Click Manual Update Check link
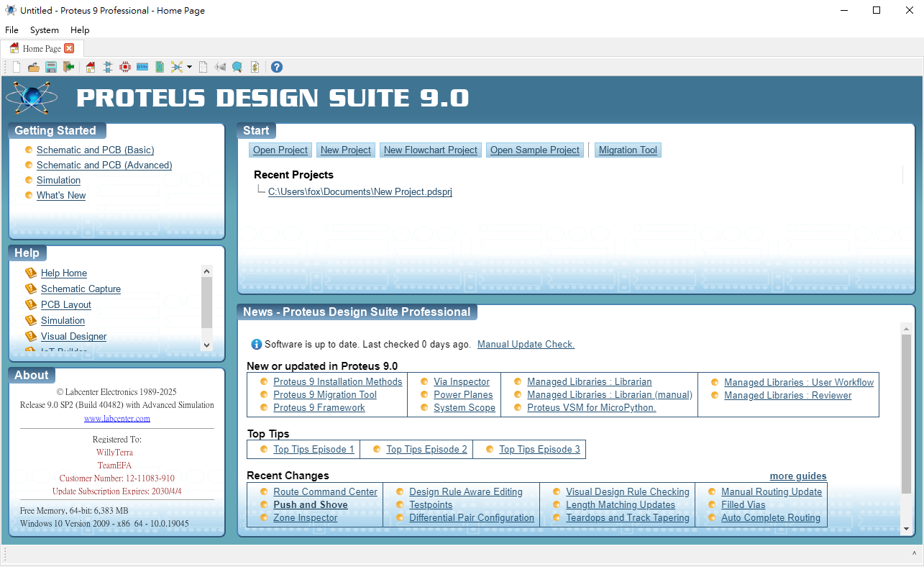Viewport: 924px width, 567px height. click(x=526, y=344)
